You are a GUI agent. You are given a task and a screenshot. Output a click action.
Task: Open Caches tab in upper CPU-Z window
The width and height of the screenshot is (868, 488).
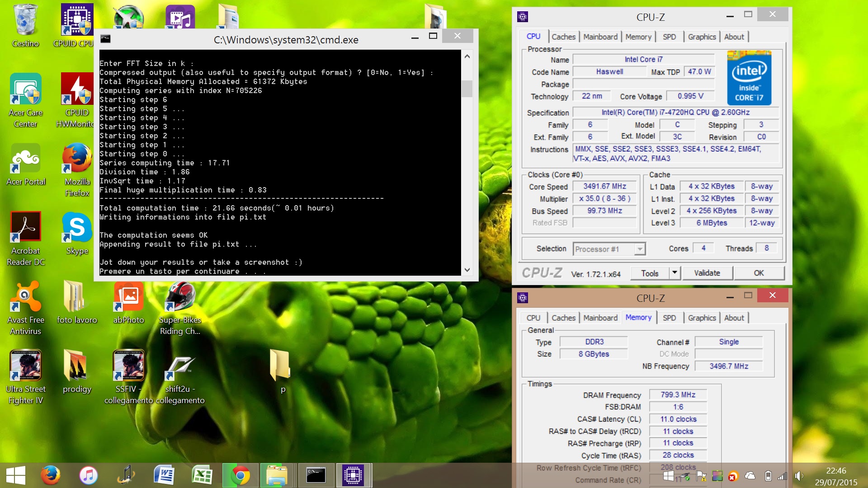[x=563, y=37]
